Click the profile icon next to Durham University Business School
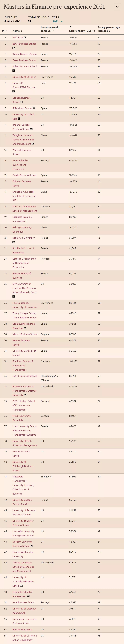The height and width of the screenshot is (644, 124). pyautogui.click(x=31, y=546)
